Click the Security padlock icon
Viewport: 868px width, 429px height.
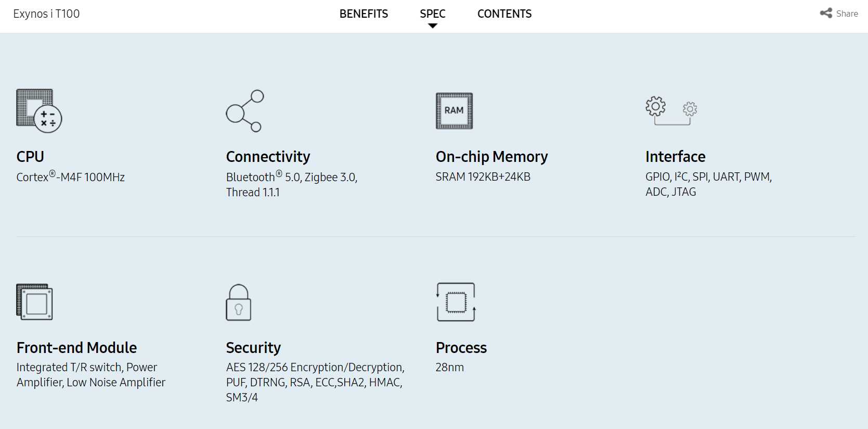tap(239, 302)
